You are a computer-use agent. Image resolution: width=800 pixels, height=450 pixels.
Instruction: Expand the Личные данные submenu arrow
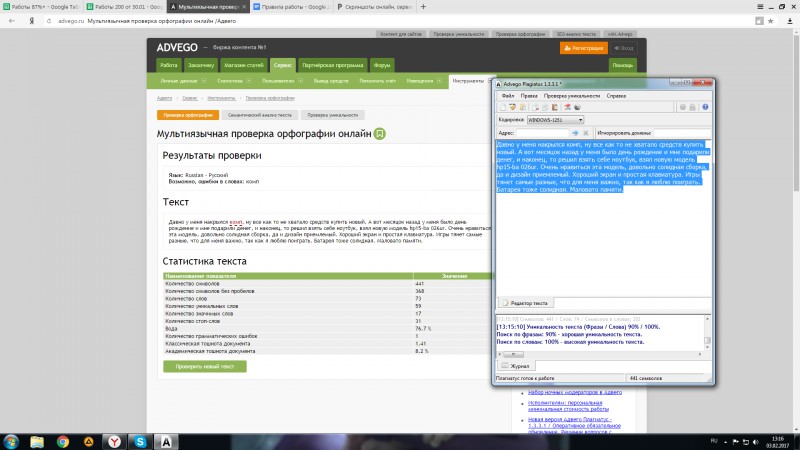(x=204, y=81)
